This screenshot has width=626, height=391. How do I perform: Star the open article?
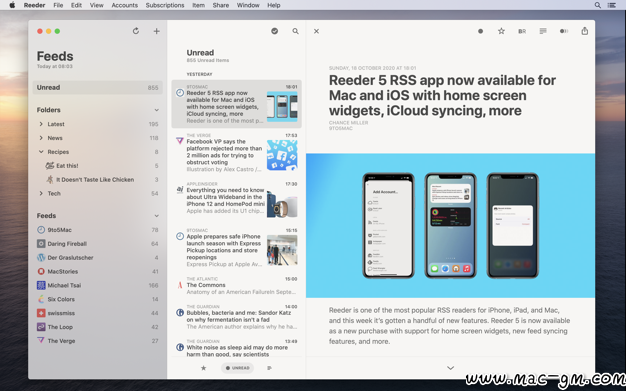(501, 31)
